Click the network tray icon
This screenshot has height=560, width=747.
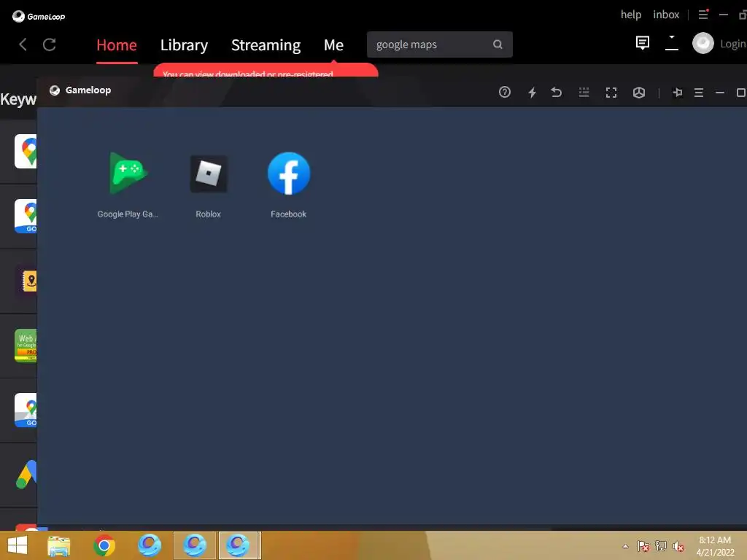tap(660, 545)
